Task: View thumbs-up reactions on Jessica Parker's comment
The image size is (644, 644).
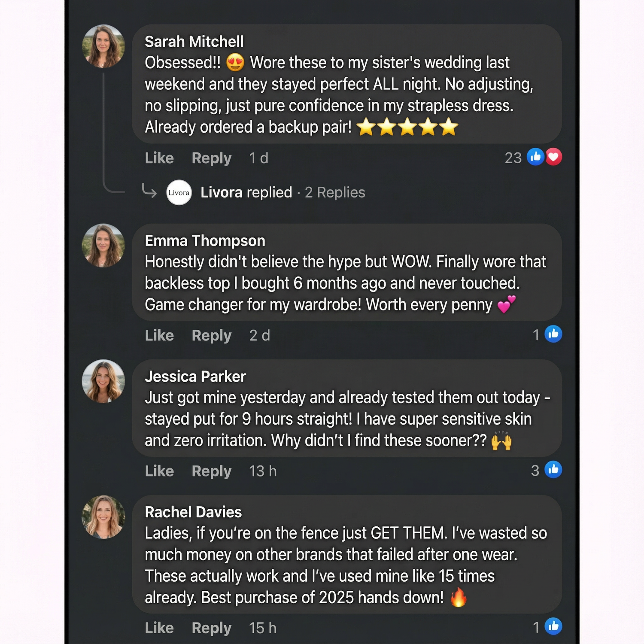Action: click(553, 470)
